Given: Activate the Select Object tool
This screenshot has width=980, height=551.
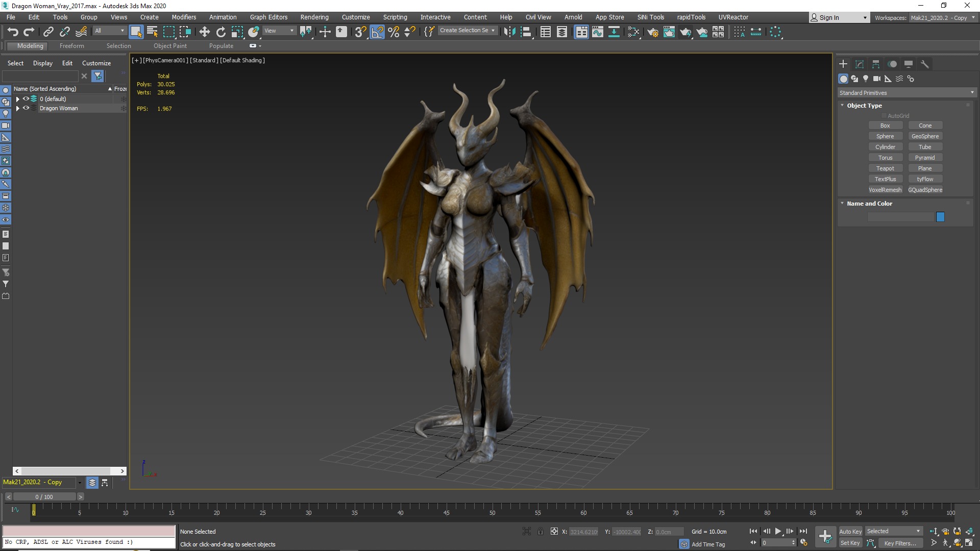Looking at the screenshot, I should tap(136, 32).
